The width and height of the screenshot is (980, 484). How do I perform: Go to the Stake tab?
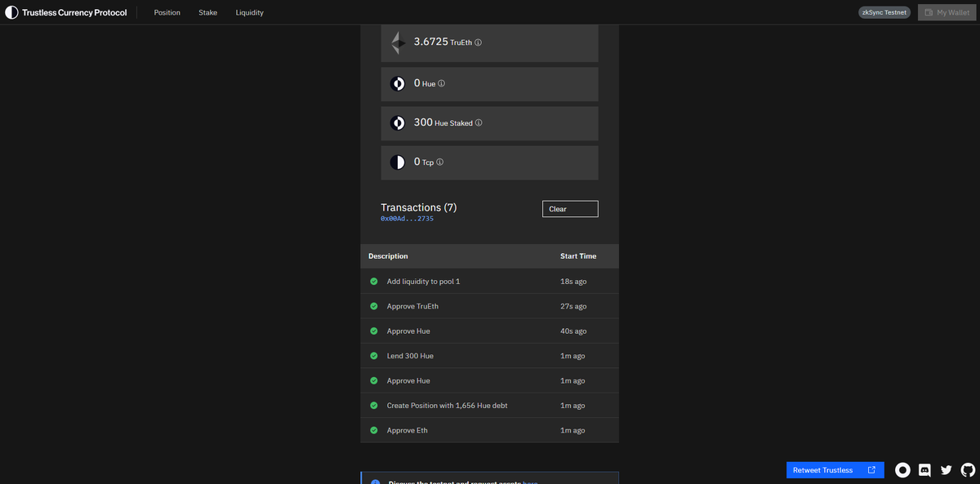click(x=208, y=13)
